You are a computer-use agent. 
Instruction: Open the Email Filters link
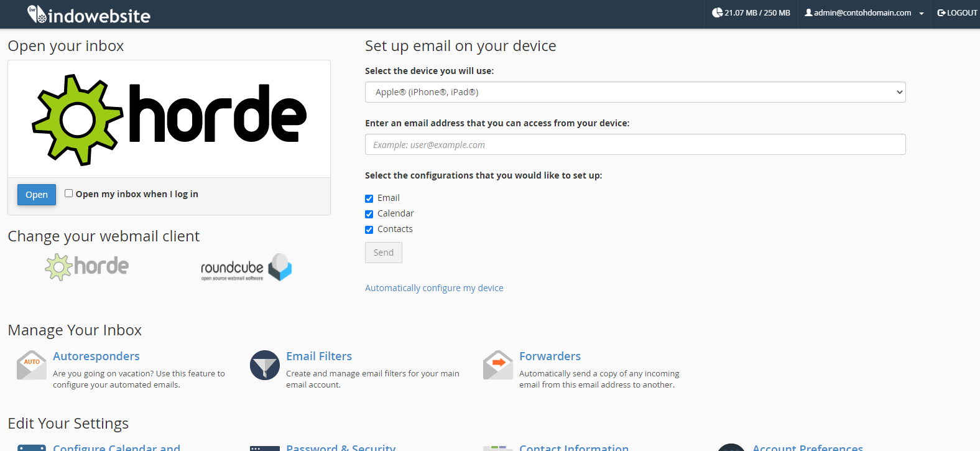click(x=319, y=356)
